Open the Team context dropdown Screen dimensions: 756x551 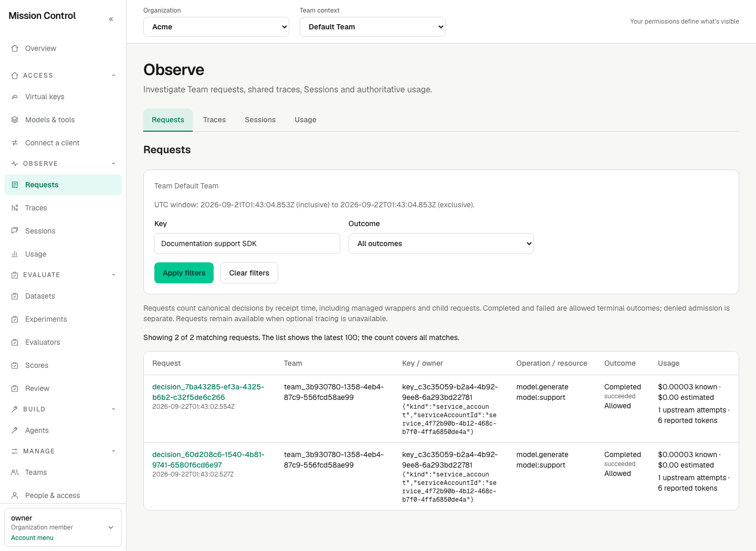click(373, 27)
